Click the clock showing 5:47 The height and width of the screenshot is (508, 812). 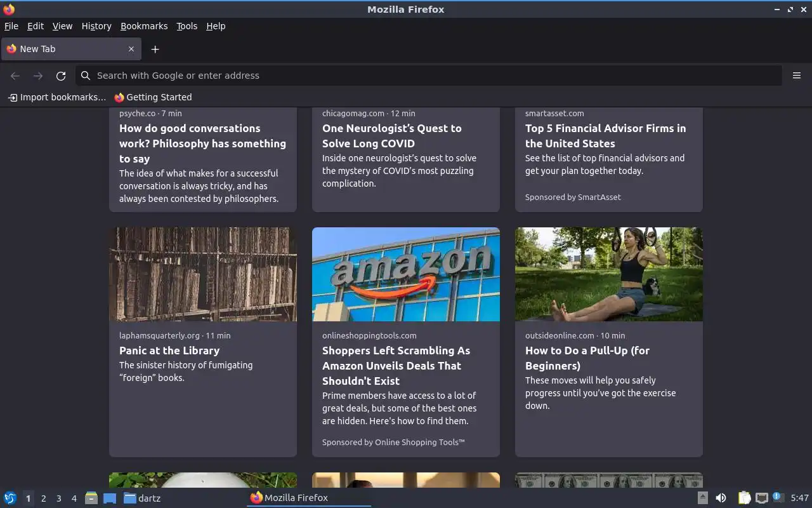[x=799, y=498]
